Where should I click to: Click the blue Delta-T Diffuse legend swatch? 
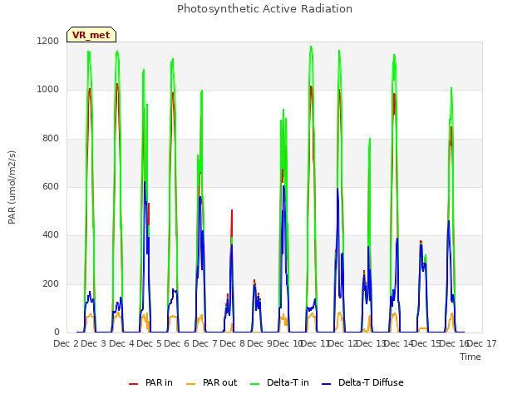326,384
